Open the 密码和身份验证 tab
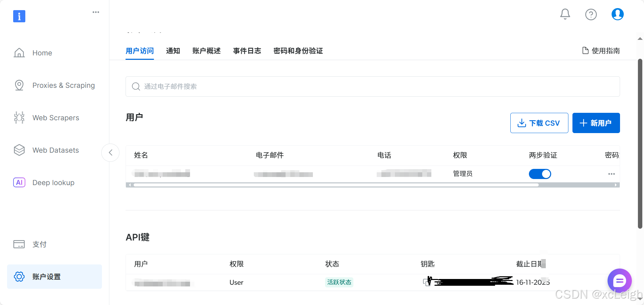Image resolution: width=644 pixels, height=305 pixels. point(298,51)
